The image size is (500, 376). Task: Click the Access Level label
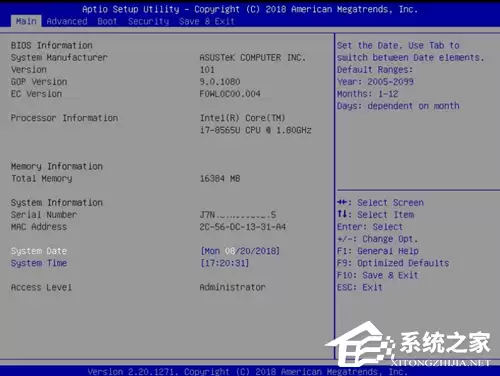pyautogui.click(x=41, y=287)
